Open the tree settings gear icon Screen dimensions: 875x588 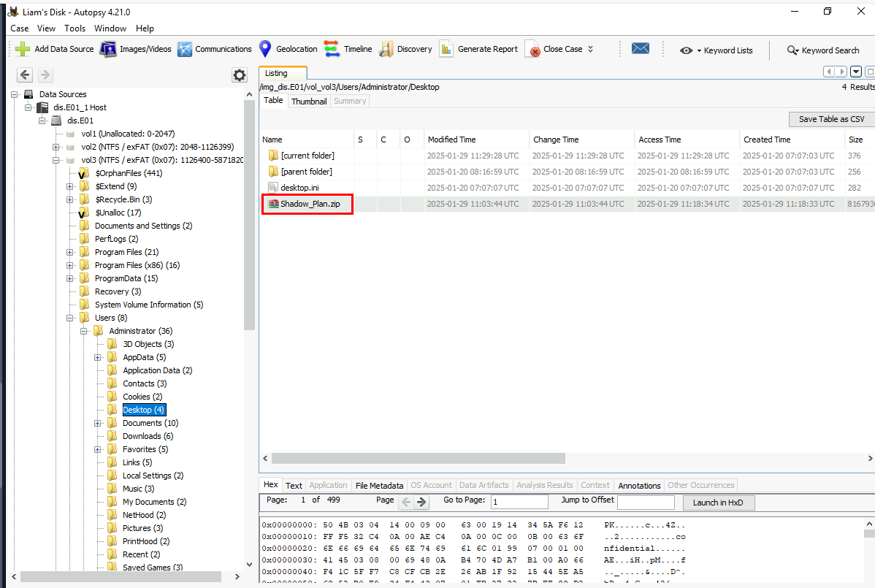click(239, 75)
